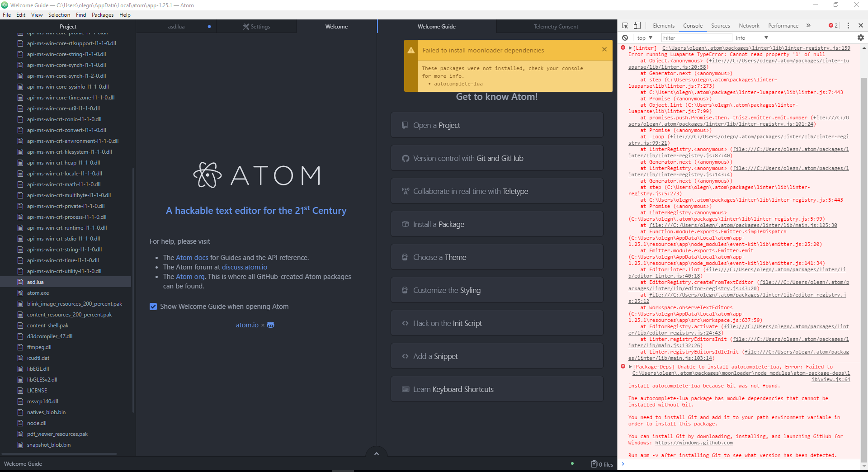Click modified dot on asd.lua tab

pos(209,27)
